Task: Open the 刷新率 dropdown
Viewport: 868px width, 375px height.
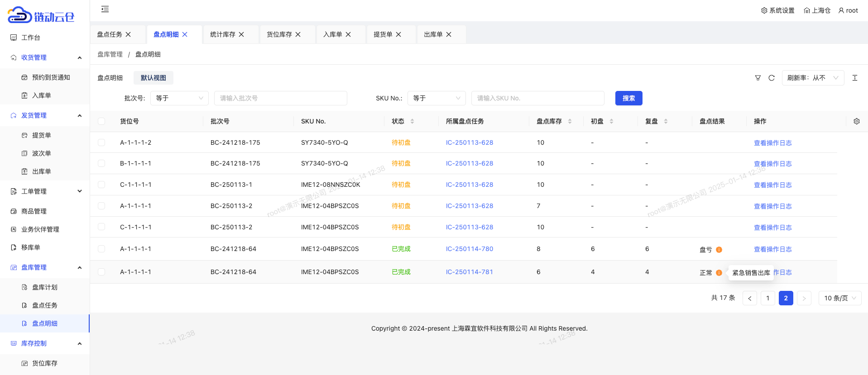Action: coord(813,78)
